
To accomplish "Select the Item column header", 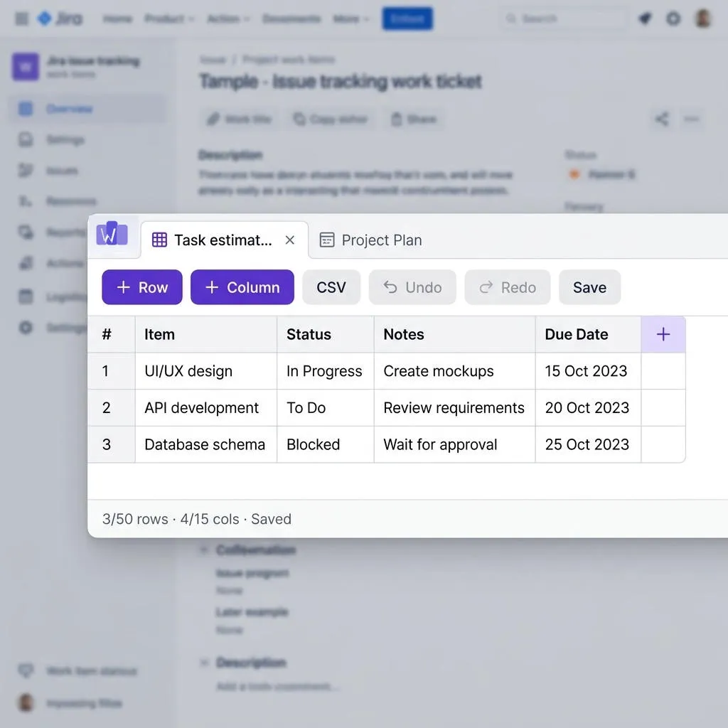I will 205,334.
